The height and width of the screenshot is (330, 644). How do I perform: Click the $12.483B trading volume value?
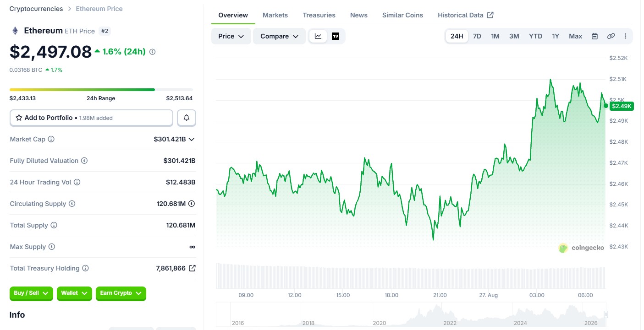tap(181, 182)
